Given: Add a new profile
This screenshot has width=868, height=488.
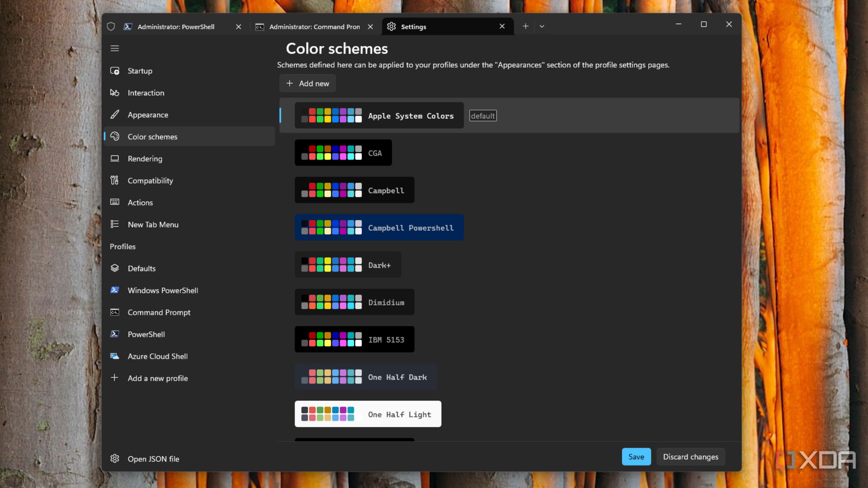Looking at the screenshot, I should (x=189, y=378).
